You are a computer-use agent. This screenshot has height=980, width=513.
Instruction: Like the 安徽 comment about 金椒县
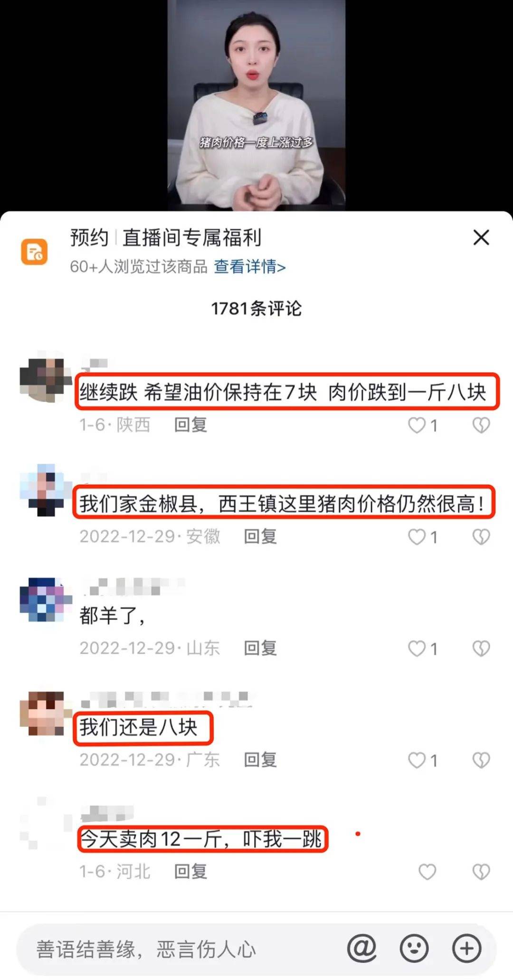coord(417,537)
